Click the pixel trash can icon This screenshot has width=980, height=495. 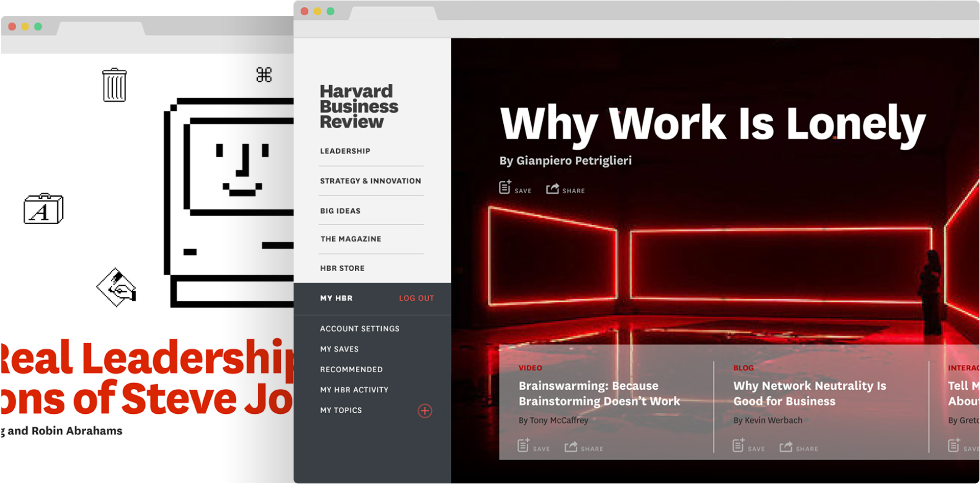click(114, 85)
